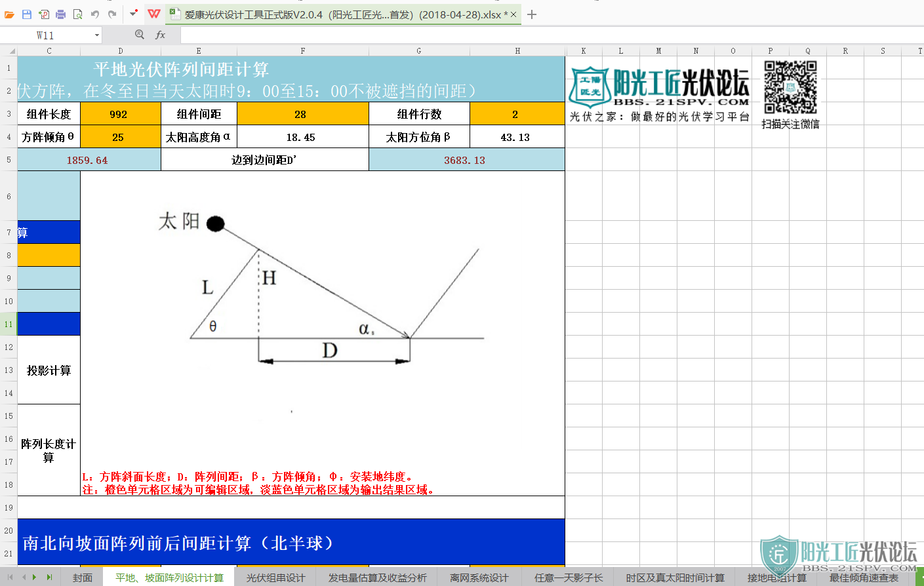Click the 方阵倾角 value cell 25
Image resolution: width=924 pixels, height=586 pixels.
121,137
